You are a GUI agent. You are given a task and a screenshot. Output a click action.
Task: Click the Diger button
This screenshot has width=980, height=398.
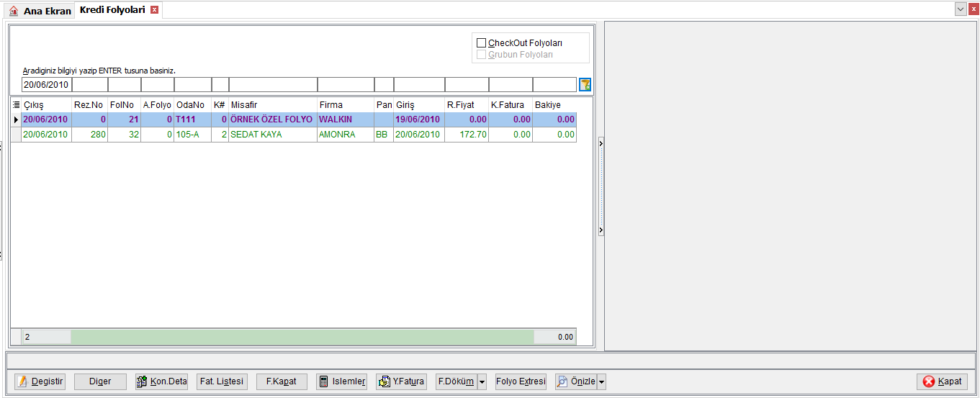(x=100, y=382)
